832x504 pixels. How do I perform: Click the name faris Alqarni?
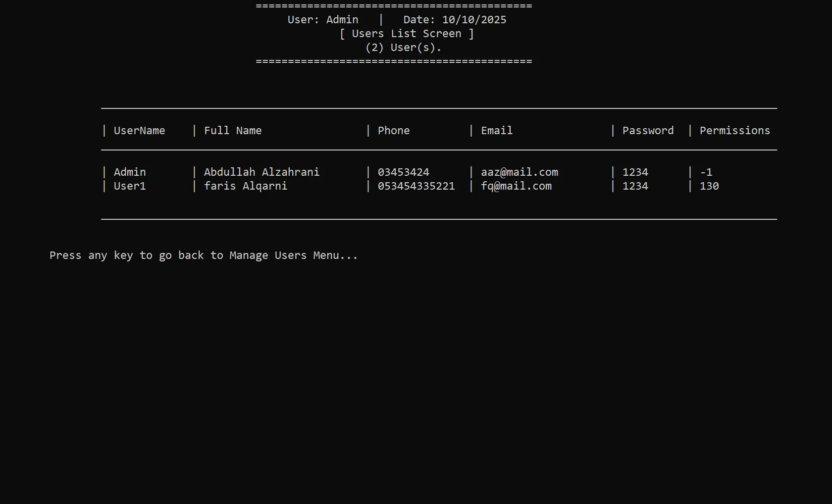tap(246, 186)
